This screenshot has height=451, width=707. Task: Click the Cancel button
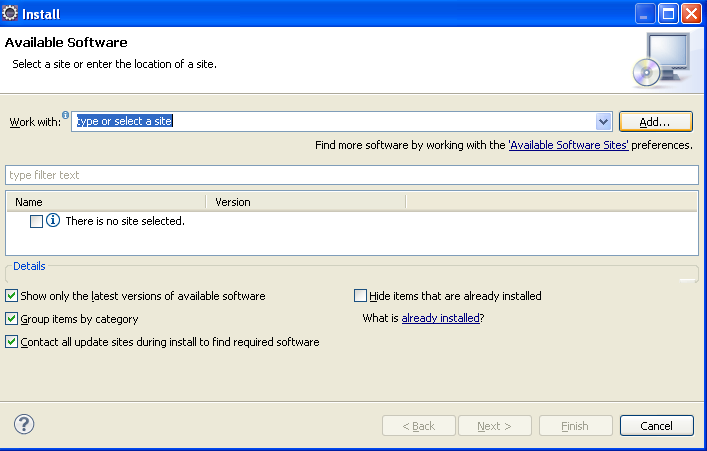pyautogui.click(x=656, y=426)
